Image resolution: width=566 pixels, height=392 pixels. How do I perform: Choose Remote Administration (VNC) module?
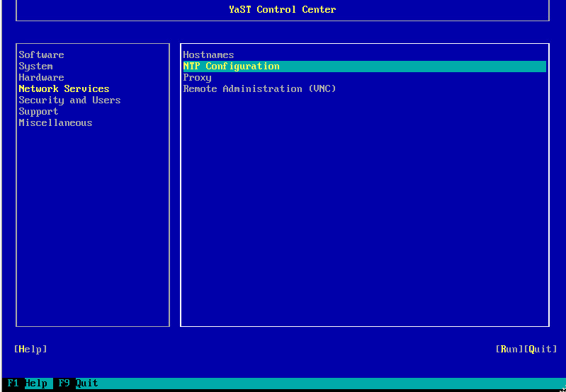[x=259, y=88]
